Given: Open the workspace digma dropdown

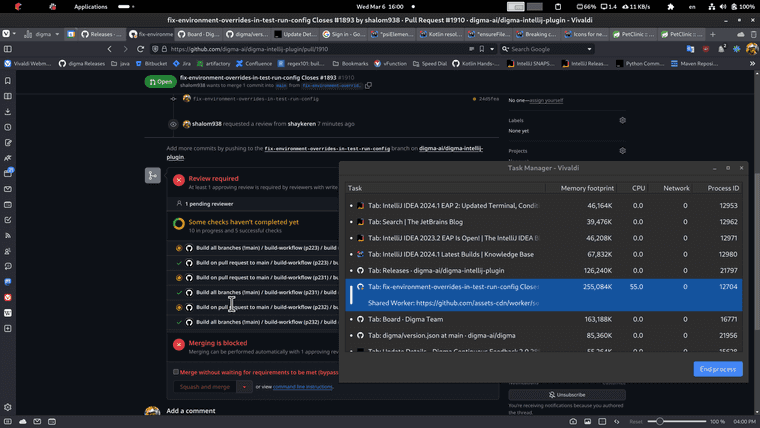Looking at the screenshot, I should pos(42,34).
